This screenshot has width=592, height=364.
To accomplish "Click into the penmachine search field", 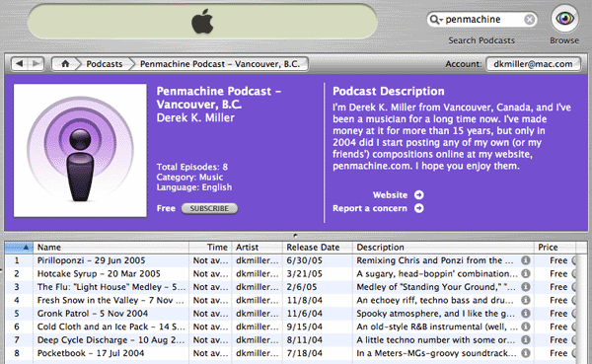I will coord(483,20).
